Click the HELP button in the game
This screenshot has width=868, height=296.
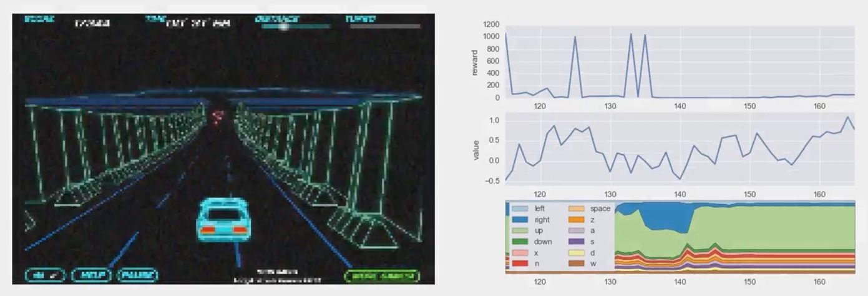click(91, 275)
